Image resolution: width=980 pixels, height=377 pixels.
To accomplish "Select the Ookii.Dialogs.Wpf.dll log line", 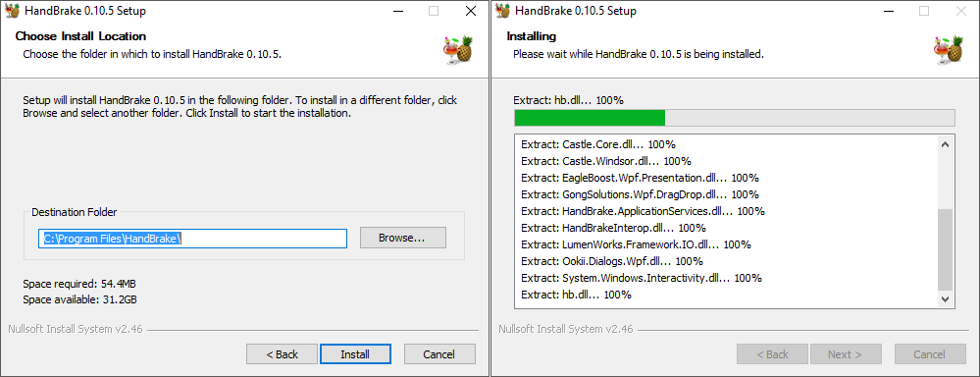I will pyautogui.click(x=612, y=261).
